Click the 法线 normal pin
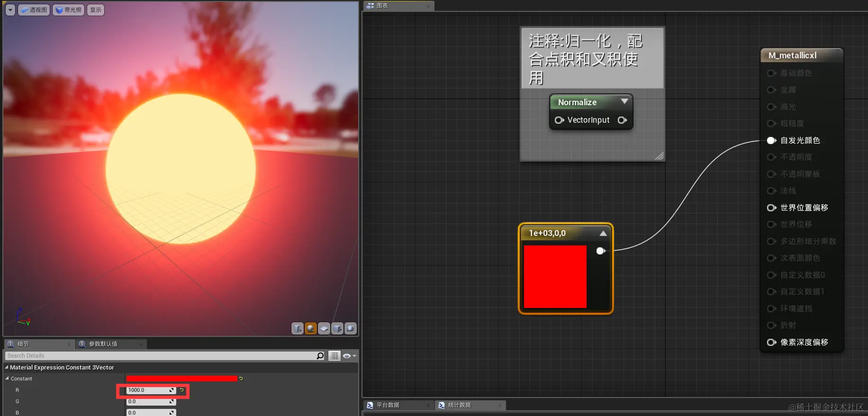 771,190
